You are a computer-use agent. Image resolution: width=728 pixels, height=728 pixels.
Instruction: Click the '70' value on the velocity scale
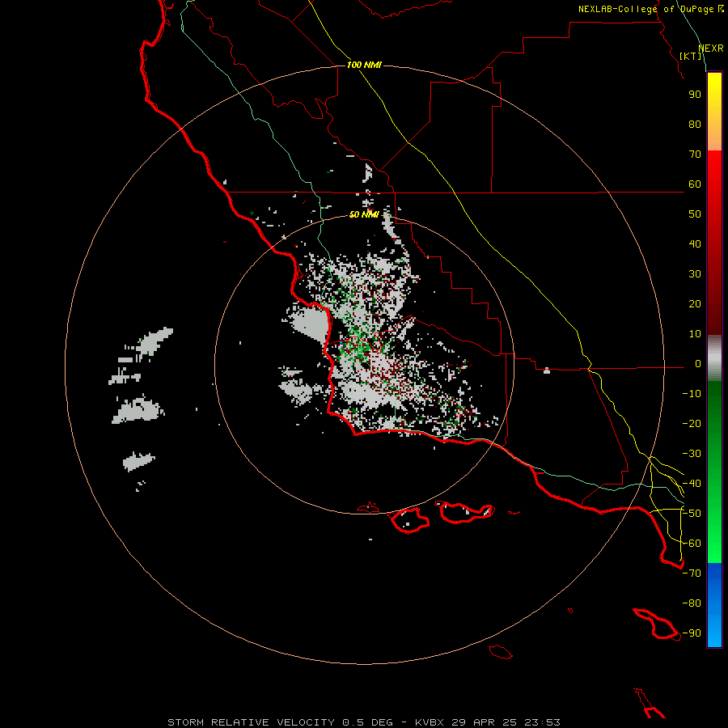[695, 154]
